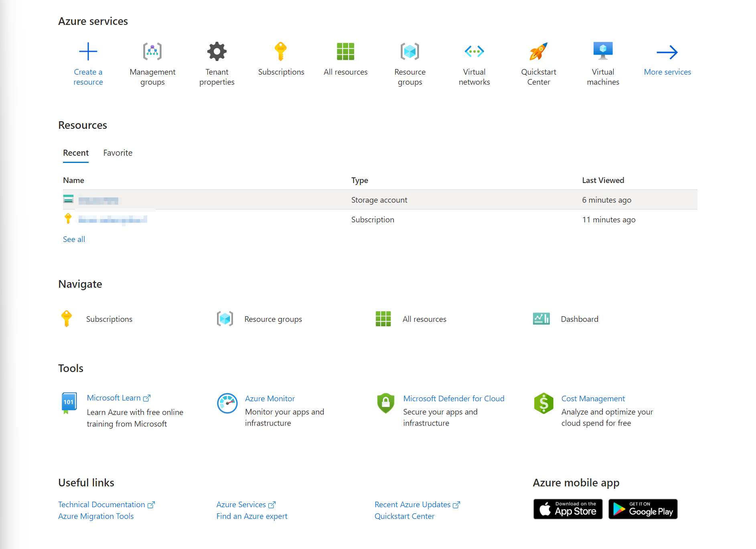Click the Get it on Google Play badge
756x549 pixels.
(x=642, y=509)
